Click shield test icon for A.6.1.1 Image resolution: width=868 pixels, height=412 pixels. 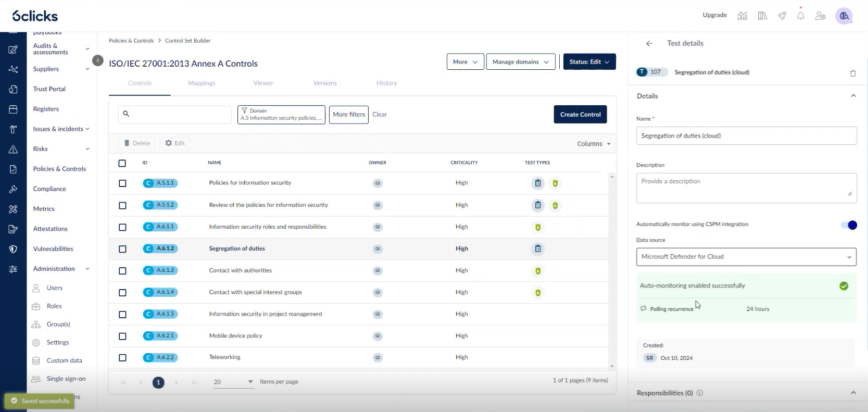[537, 227]
